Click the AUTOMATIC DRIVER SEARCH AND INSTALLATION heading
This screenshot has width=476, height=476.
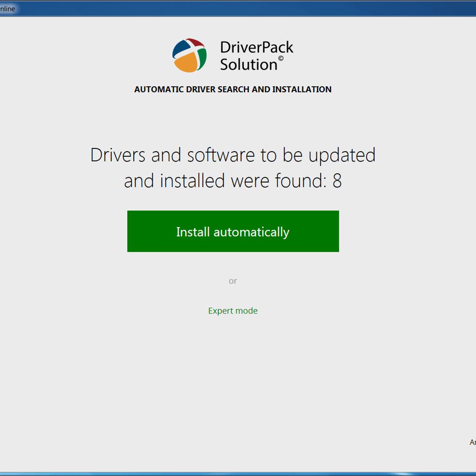point(232,89)
